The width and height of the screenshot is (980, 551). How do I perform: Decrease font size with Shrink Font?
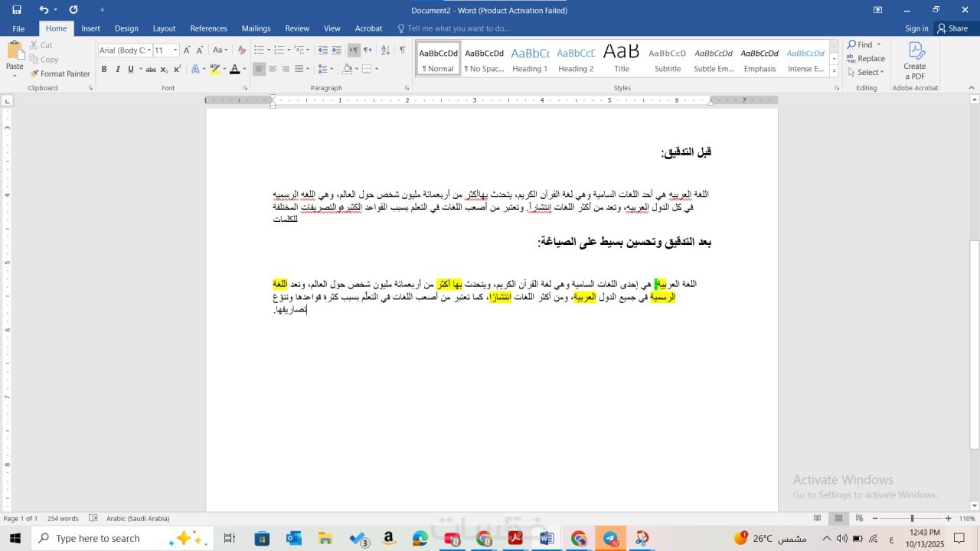pos(201,50)
